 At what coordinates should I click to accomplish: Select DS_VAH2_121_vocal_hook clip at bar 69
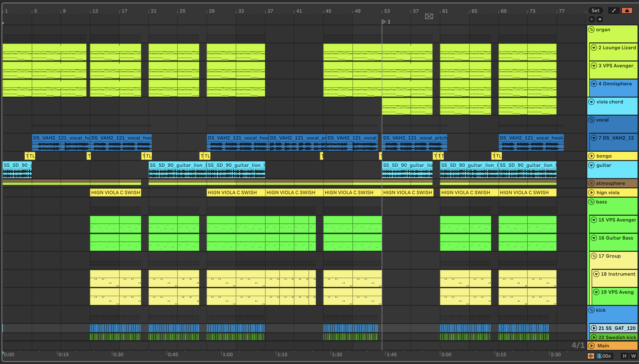click(x=531, y=142)
